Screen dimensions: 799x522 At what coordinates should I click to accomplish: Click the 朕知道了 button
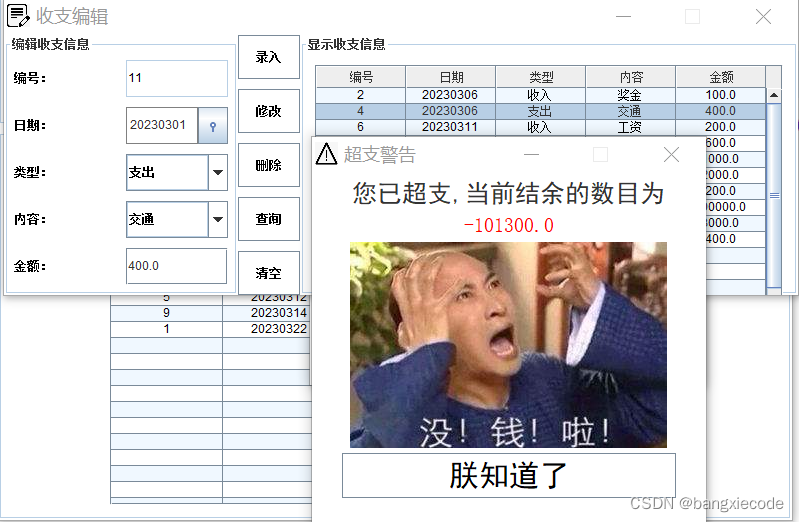509,476
